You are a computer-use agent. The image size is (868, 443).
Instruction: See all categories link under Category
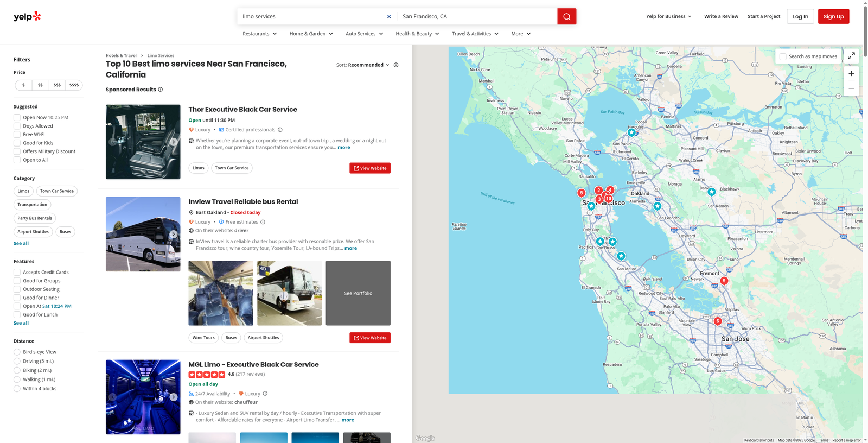coord(21,243)
